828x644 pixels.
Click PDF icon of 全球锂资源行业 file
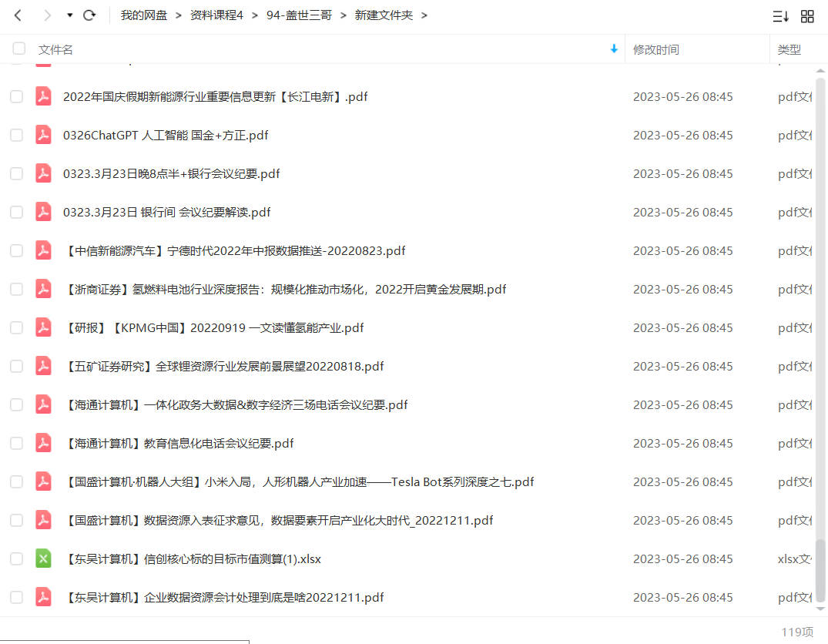click(43, 366)
